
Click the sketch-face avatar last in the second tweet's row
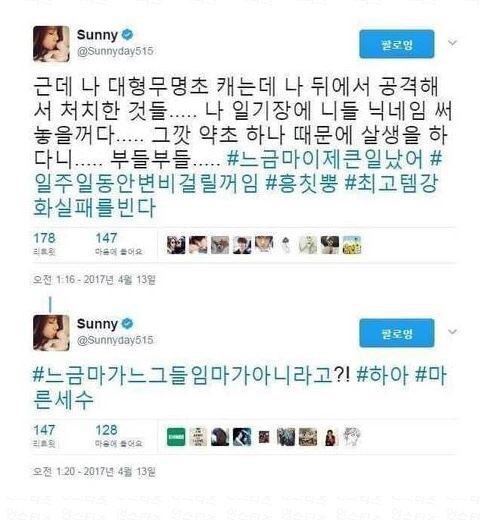352,437
